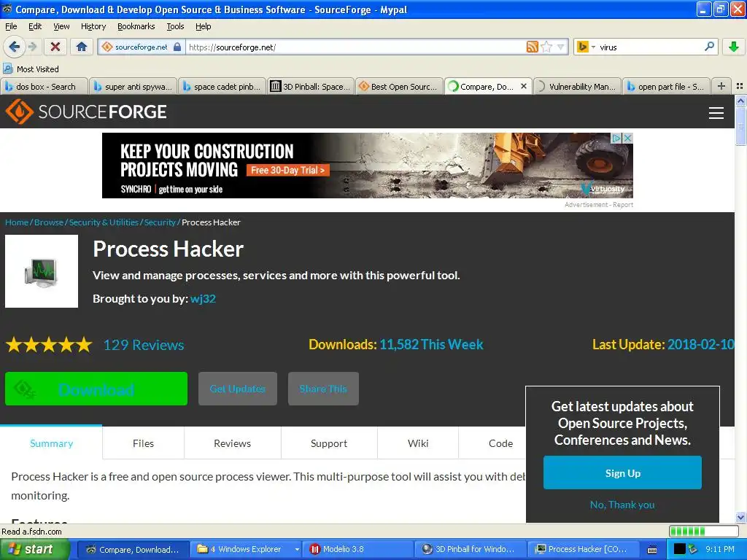The height and width of the screenshot is (560, 747).
Task: Open a new browser tab with plus
Action: click(x=721, y=86)
